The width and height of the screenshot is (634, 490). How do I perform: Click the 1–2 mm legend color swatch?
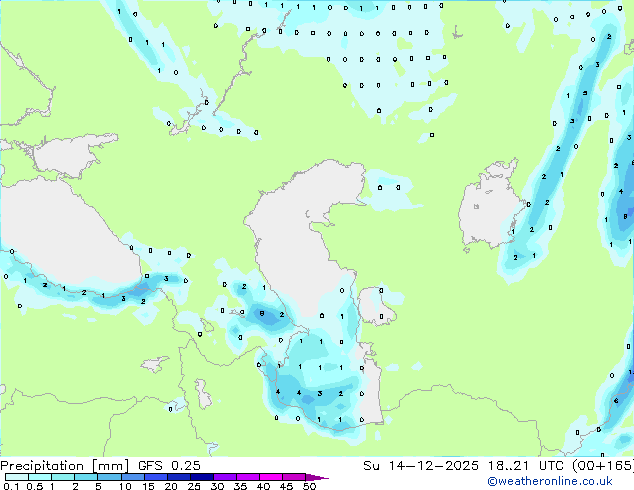[63, 477]
